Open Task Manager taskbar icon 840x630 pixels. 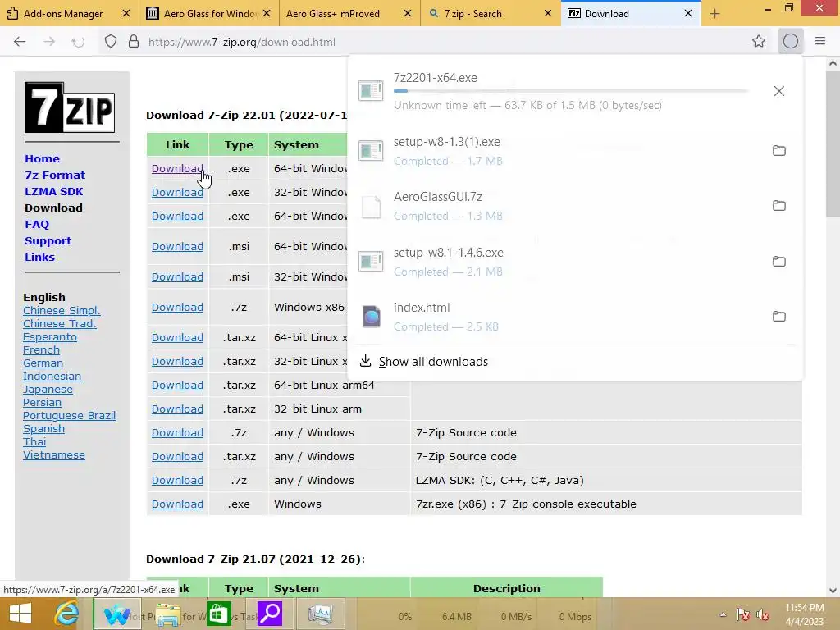(x=320, y=614)
